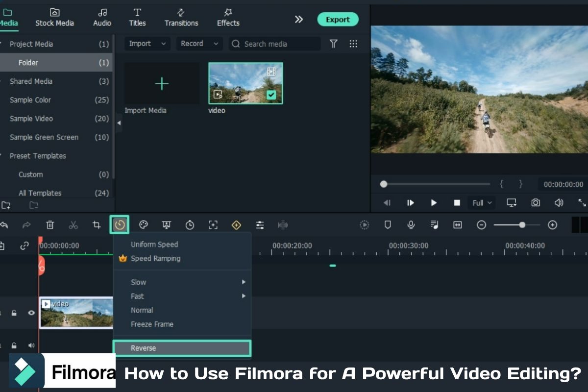Mute the audio track speaker
Screen dimensions: 588x392
[x=31, y=345]
